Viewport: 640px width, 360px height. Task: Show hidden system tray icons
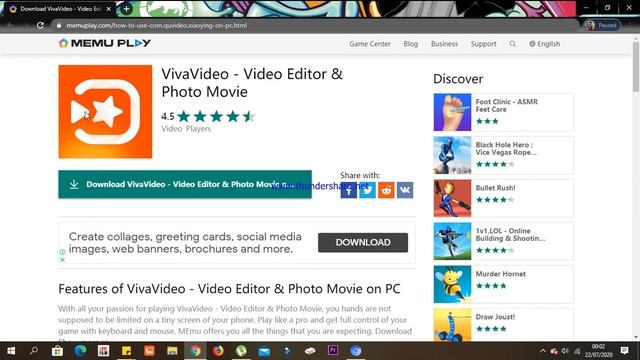tap(542, 351)
